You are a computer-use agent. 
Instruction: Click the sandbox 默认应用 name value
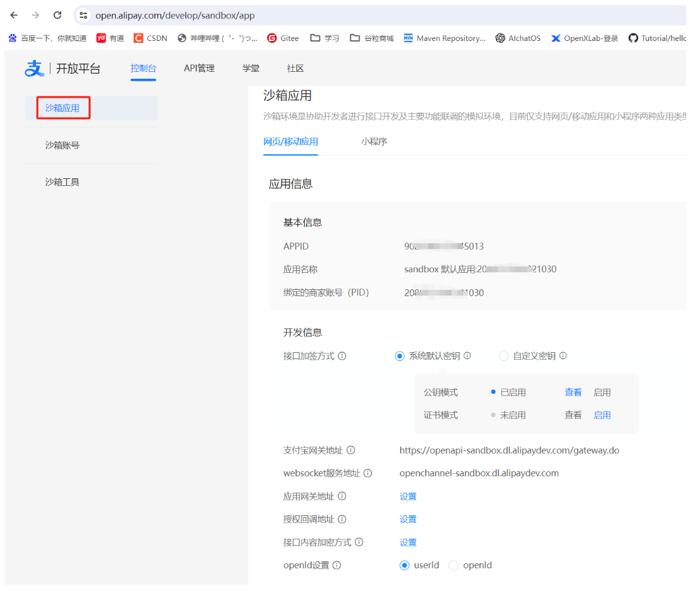480,269
